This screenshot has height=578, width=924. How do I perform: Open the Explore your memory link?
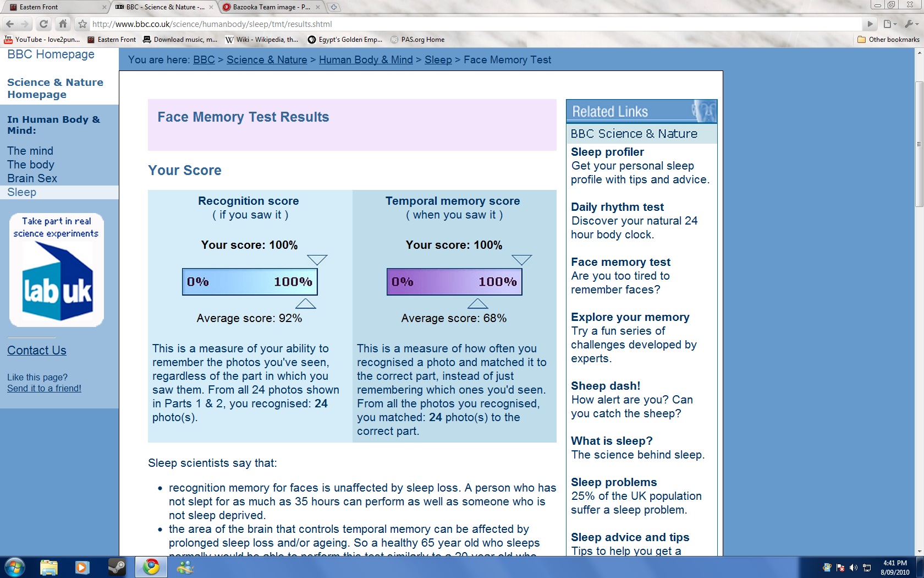click(x=630, y=317)
